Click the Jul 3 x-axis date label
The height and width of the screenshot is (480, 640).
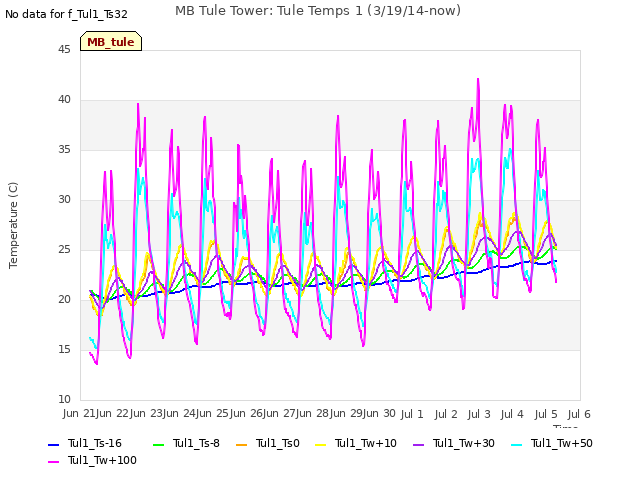[479, 415]
